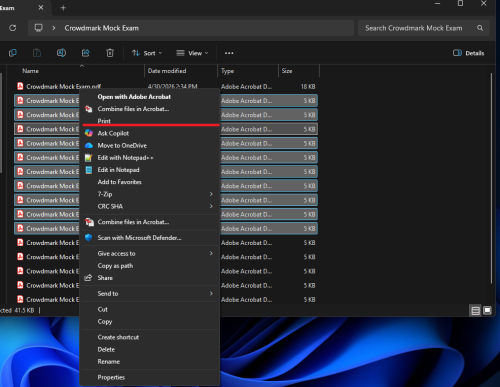
Task: Expand the Send to submenu
Action: click(149, 294)
